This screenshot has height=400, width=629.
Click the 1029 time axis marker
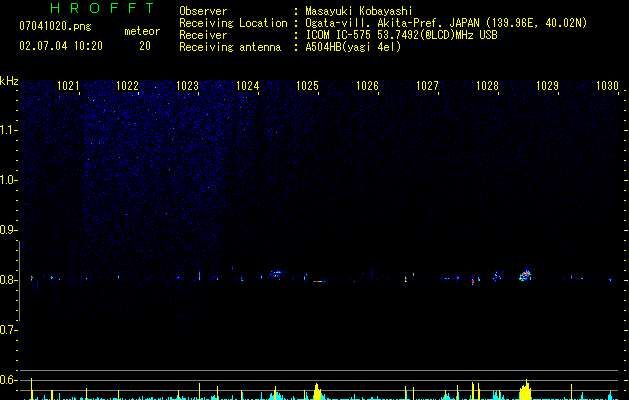(547, 86)
